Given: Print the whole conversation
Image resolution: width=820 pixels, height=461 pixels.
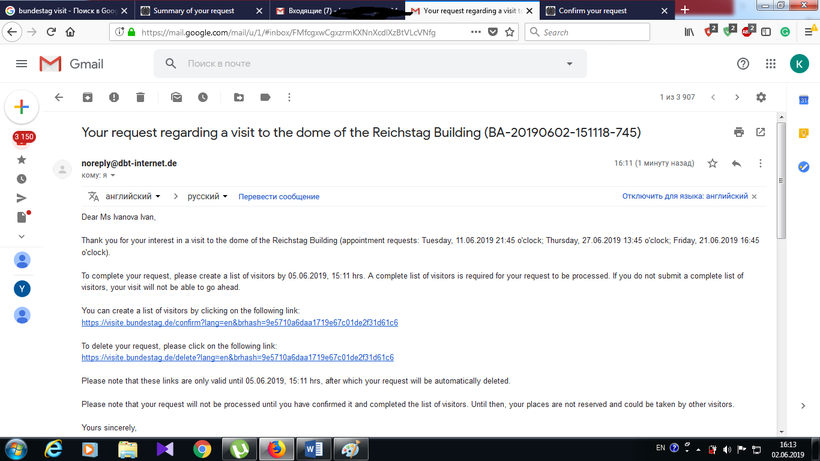Looking at the screenshot, I should click(738, 132).
